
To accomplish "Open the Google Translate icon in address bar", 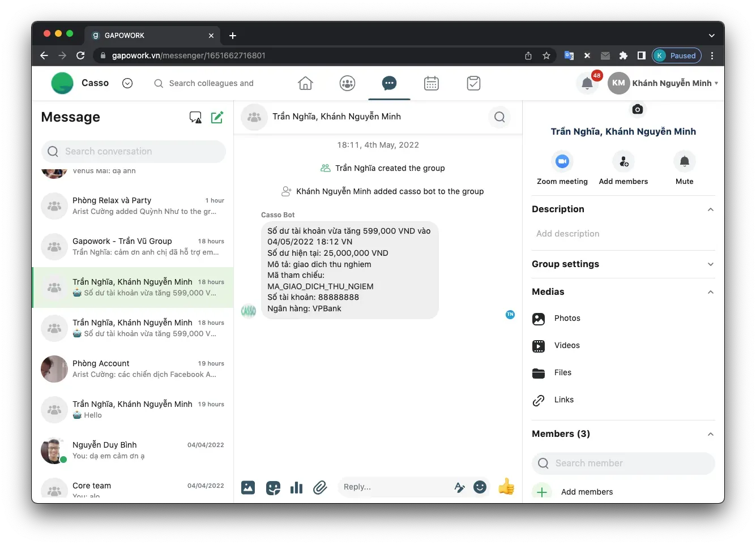I will (x=569, y=55).
